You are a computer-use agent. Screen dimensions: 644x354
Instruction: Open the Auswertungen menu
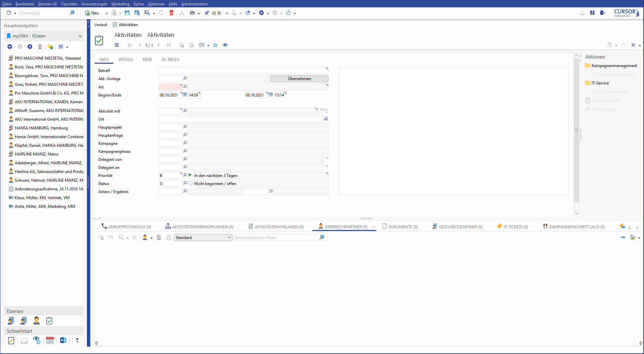pyautogui.click(x=94, y=4)
